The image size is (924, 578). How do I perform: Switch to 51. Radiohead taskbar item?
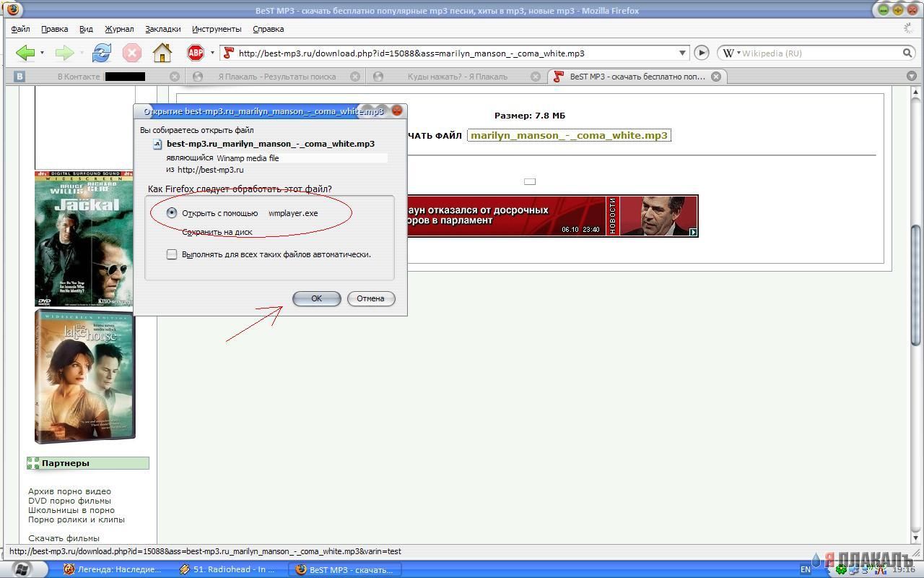point(228,569)
